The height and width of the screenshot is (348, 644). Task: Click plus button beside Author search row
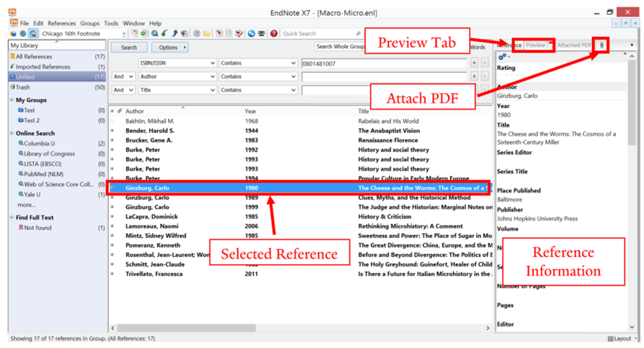pyautogui.click(x=474, y=76)
